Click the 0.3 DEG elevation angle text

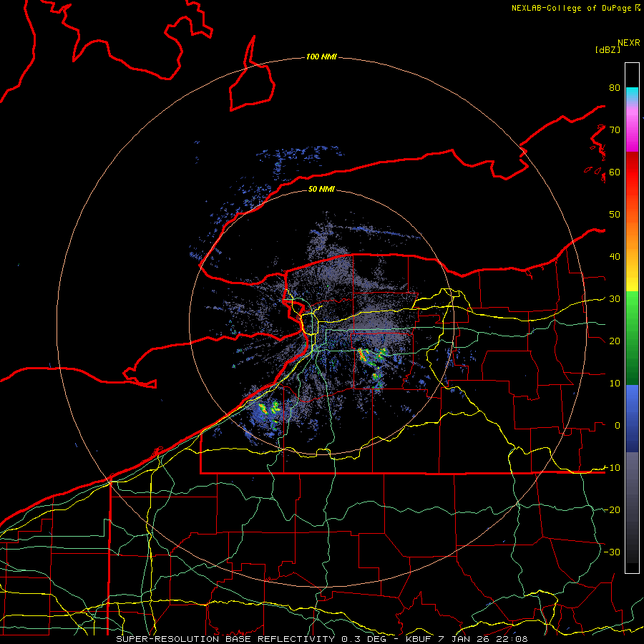(366, 639)
